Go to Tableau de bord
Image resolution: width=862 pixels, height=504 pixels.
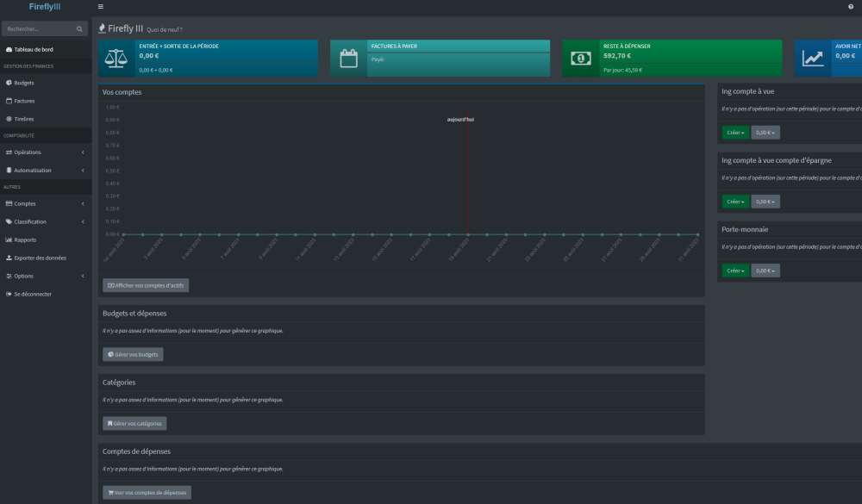pos(47,49)
